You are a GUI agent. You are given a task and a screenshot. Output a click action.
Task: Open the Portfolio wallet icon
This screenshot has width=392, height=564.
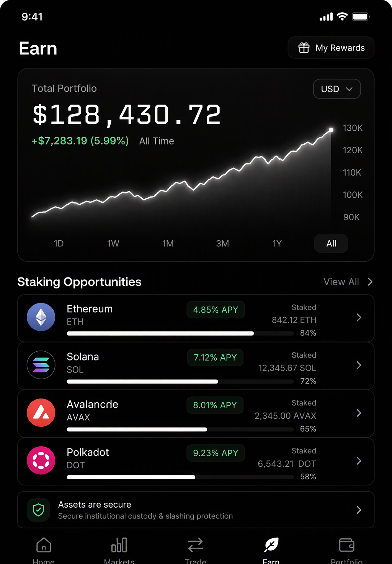pos(346,545)
